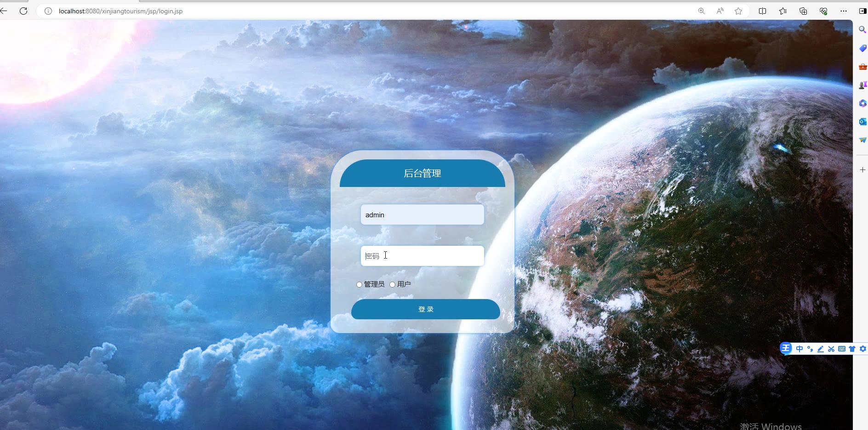Customize sidebar with plus button
Viewport: 868px width, 430px height.
pos(862,170)
